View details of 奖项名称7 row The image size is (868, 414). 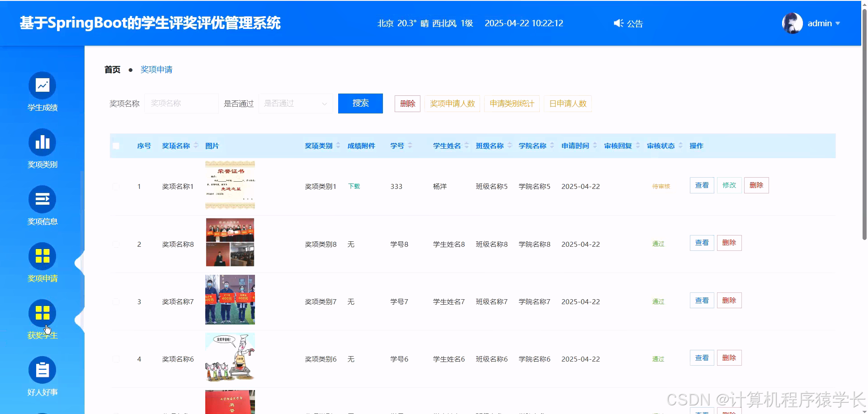pyautogui.click(x=702, y=301)
